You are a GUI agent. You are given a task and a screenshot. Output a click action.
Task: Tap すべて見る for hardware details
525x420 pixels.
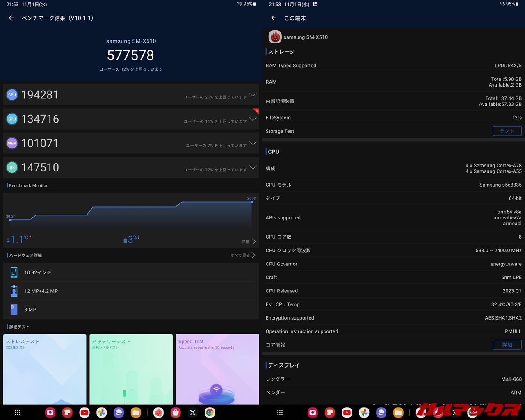pos(243,255)
